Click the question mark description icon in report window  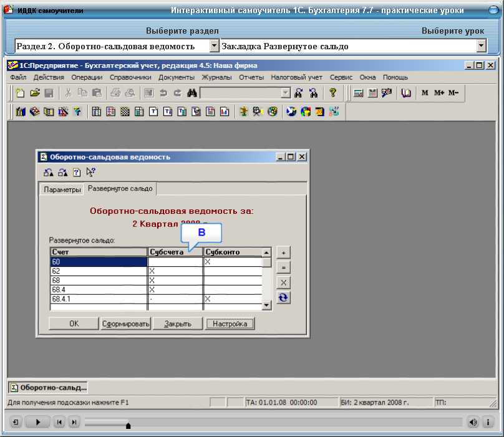(x=77, y=173)
